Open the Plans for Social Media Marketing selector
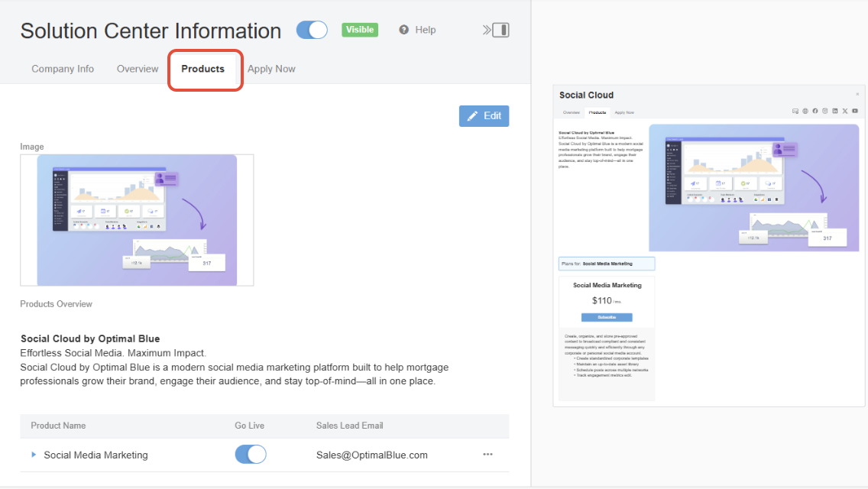This screenshot has width=868, height=489. (x=607, y=264)
